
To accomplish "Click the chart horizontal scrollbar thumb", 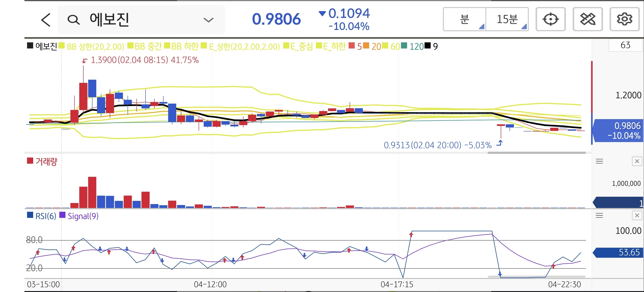I will tap(536, 153).
